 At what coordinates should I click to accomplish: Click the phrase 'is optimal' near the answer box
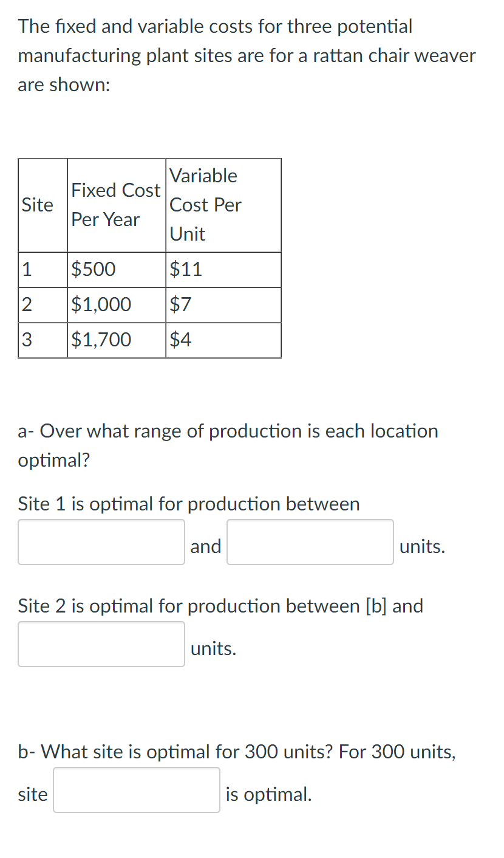(x=267, y=794)
